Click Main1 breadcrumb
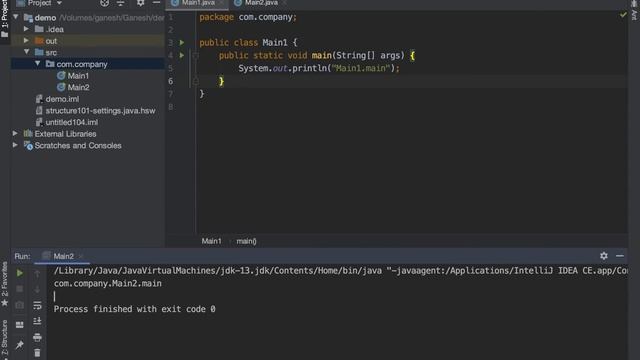The height and width of the screenshot is (360, 640). tap(211, 241)
